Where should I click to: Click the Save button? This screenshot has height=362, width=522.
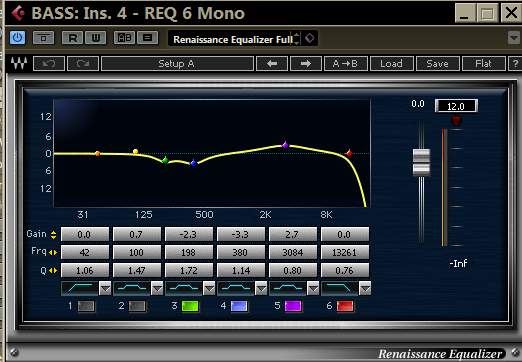[438, 63]
